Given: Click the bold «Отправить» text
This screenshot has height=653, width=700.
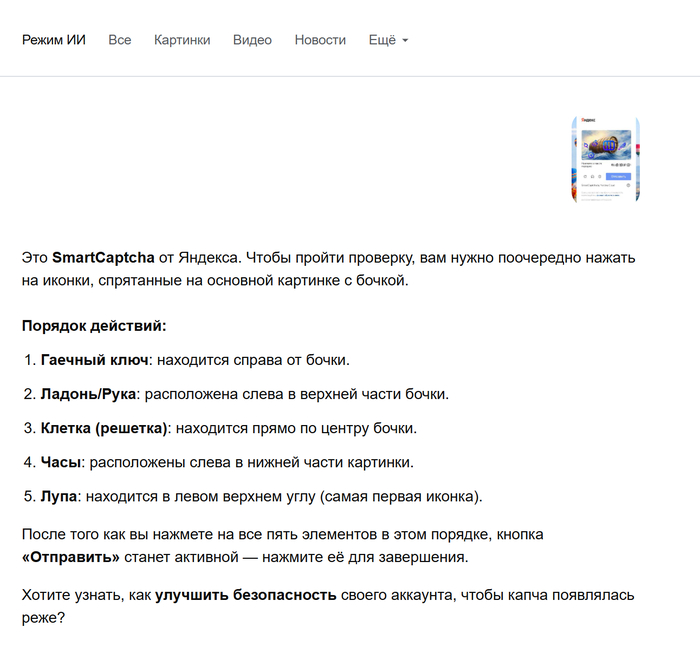Looking at the screenshot, I should (x=71, y=556).
